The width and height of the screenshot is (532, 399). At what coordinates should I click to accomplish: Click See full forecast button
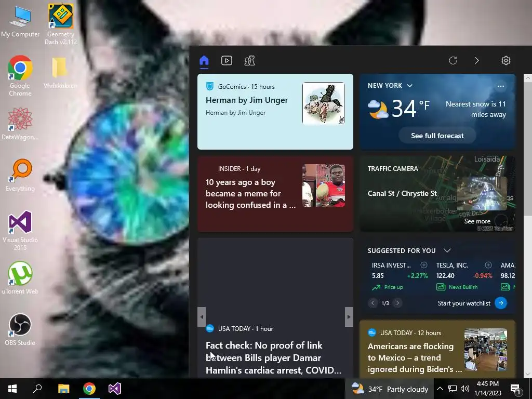(x=437, y=136)
